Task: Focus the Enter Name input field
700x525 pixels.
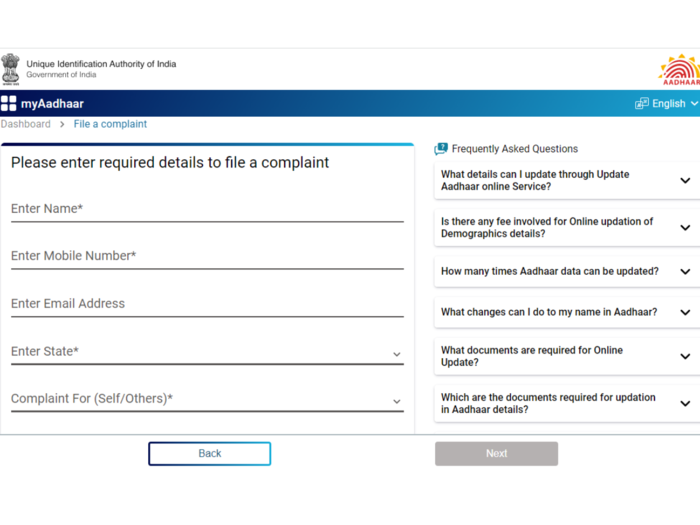Action: (207, 209)
